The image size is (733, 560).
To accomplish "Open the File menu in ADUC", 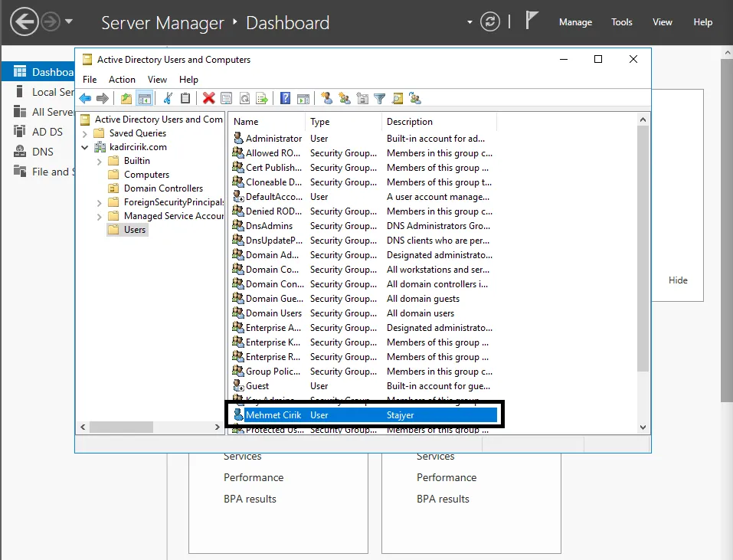I will point(90,80).
